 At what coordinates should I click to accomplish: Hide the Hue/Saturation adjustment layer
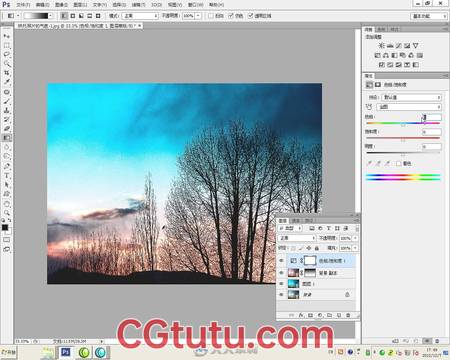282,260
